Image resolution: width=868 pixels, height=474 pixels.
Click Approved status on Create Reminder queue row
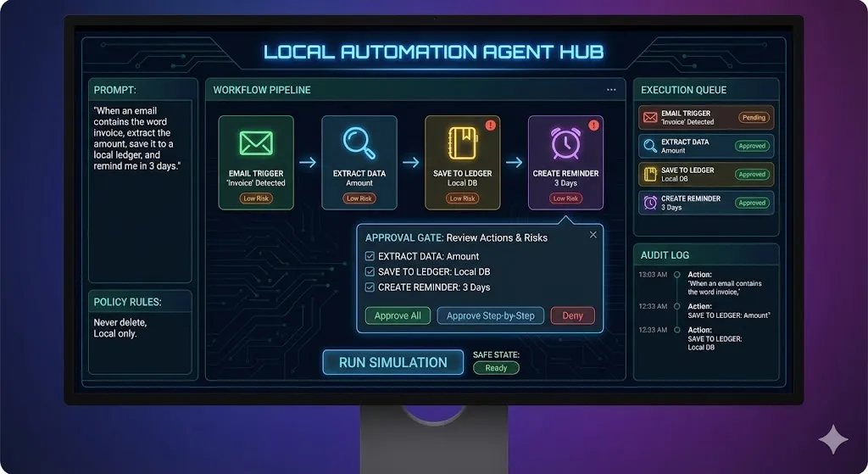pos(752,203)
